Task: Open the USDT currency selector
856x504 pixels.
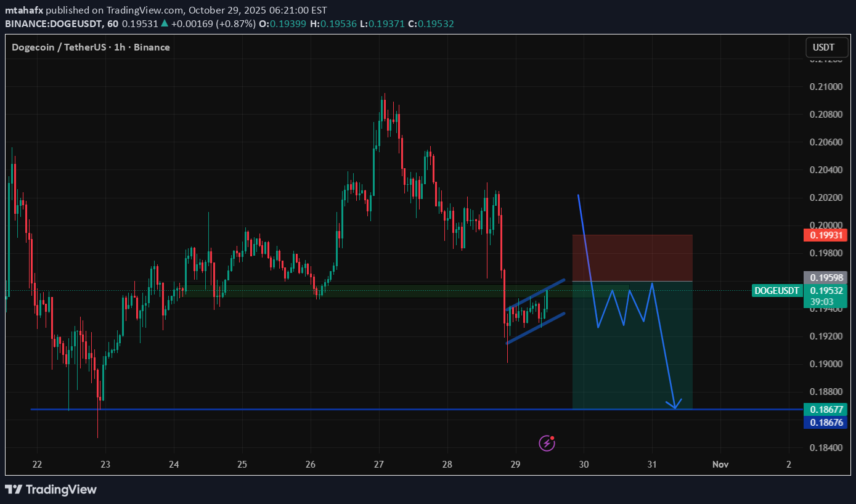Action: coord(823,47)
